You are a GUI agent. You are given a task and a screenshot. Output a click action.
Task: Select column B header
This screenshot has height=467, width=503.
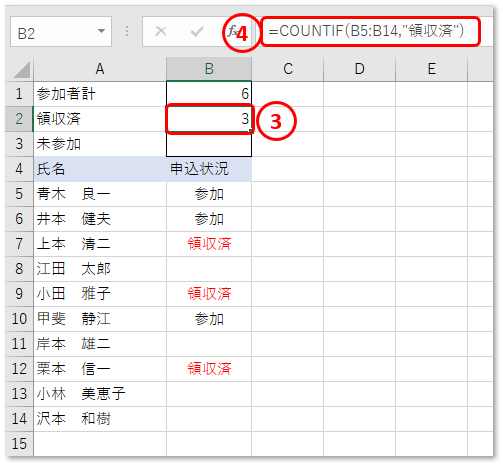click(209, 69)
